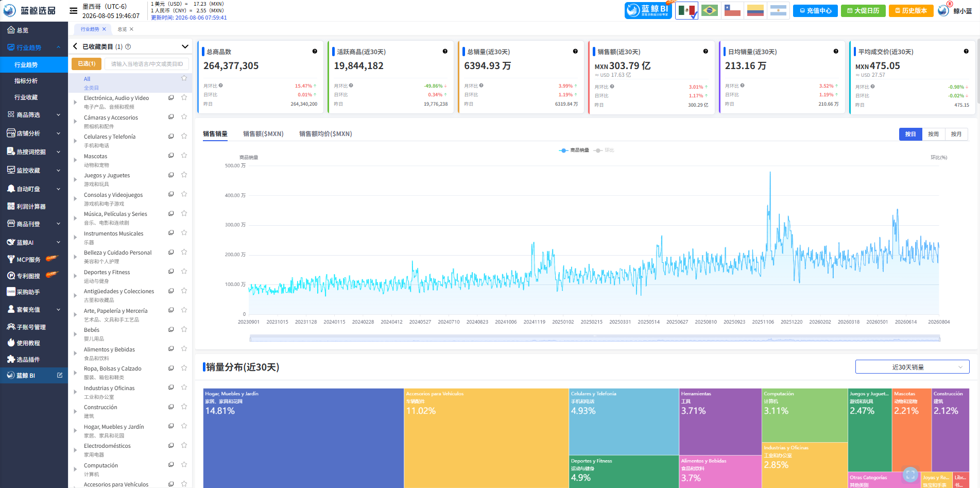Favorite the Belleza y Cuidado Personal category
This screenshot has width=980, height=488.
coord(184,252)
